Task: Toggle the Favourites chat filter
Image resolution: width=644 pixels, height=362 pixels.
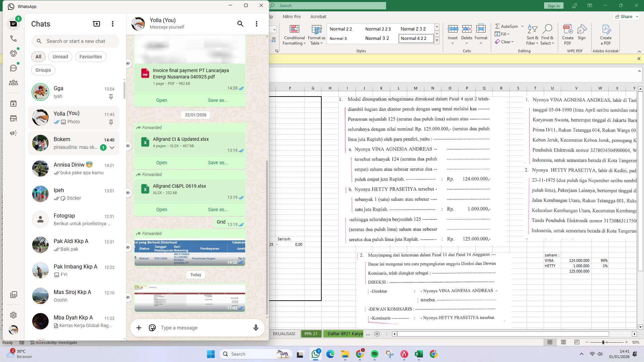Action: pos(91,56)
